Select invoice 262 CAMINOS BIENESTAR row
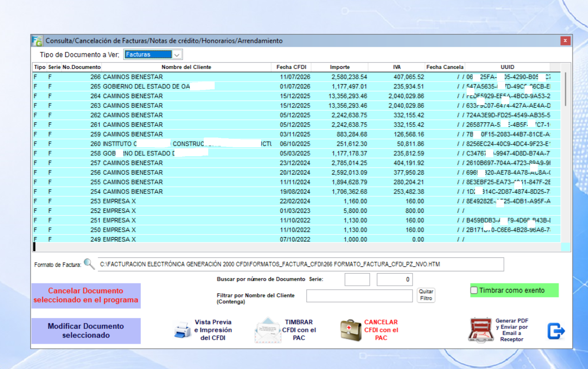This screenshot has height=369, width=588. [296, 115]
